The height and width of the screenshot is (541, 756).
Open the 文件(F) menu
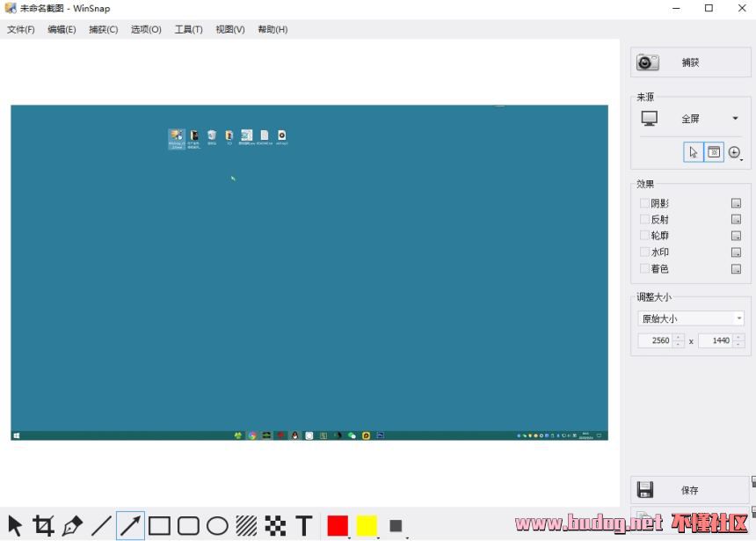(21, 29)
